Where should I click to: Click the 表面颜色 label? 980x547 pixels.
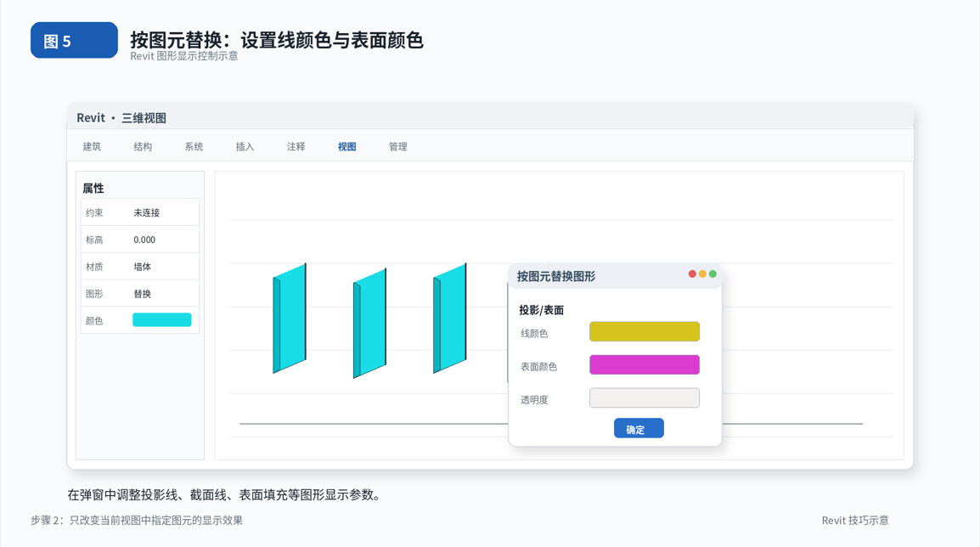coord(538,366)
